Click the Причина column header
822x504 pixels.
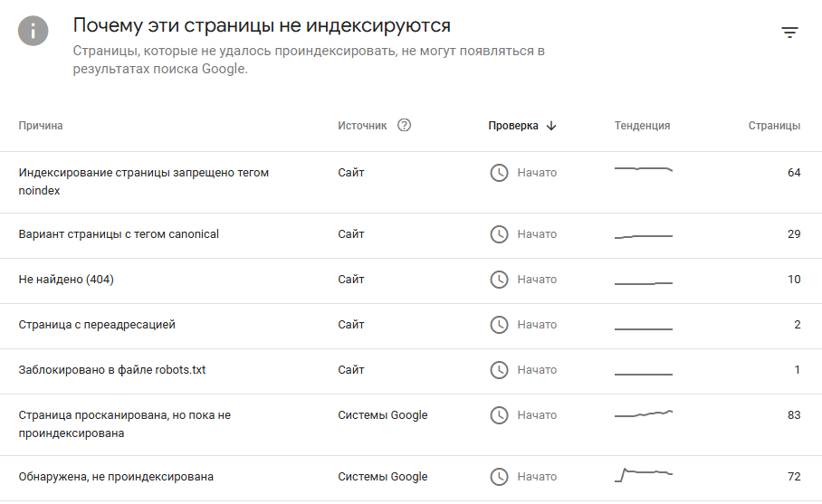(41, 126)
